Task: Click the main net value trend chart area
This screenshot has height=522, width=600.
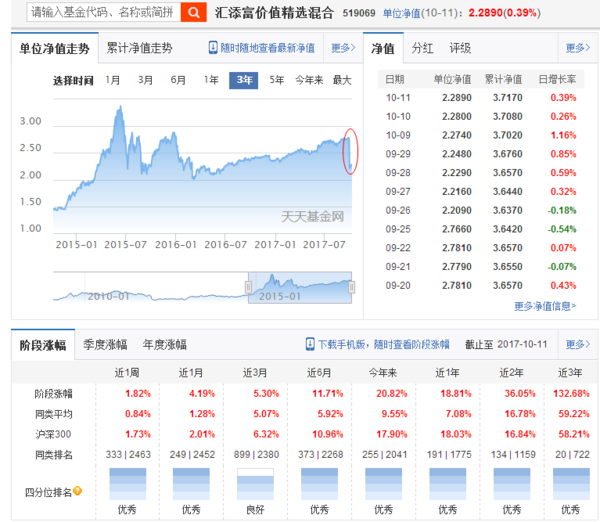Action: [202, 166]
